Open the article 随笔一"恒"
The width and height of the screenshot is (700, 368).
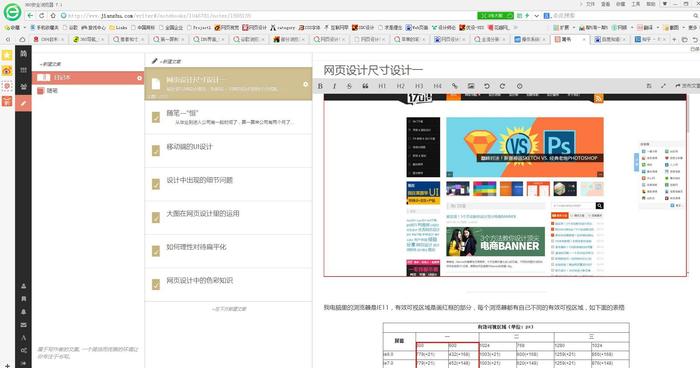pos(229,117)
